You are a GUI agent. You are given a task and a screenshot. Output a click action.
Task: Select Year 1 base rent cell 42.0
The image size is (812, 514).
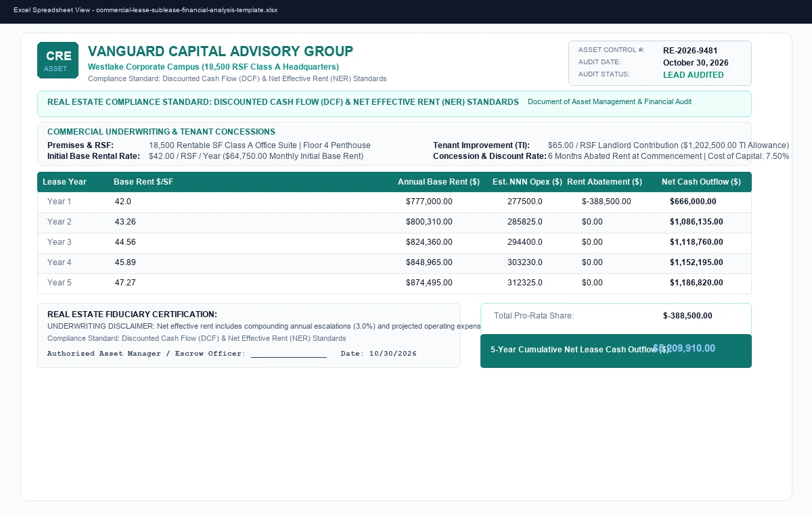pyautogui.click(x=123, y=202)
